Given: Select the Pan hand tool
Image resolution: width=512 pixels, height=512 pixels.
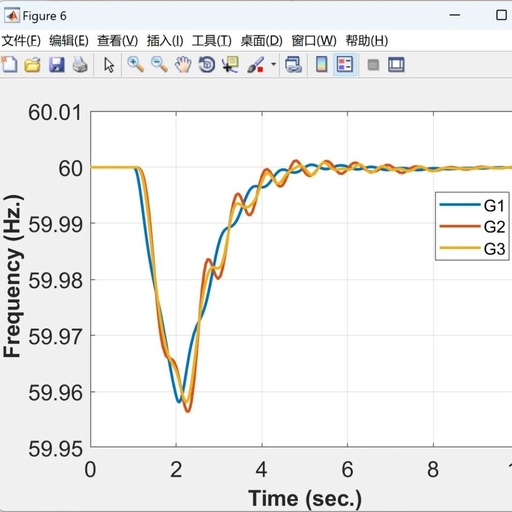Looking at the screenshot, I should point(183,65).
